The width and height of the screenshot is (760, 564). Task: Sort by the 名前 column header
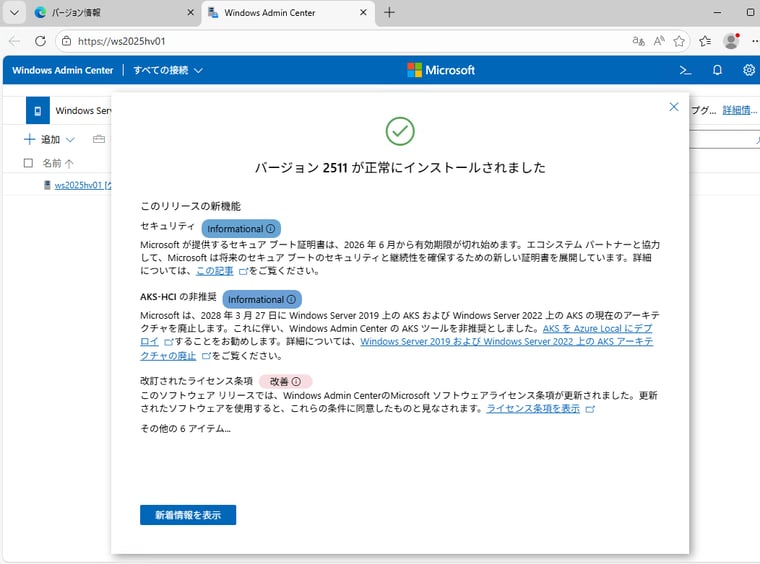click(x=58, y=163)
